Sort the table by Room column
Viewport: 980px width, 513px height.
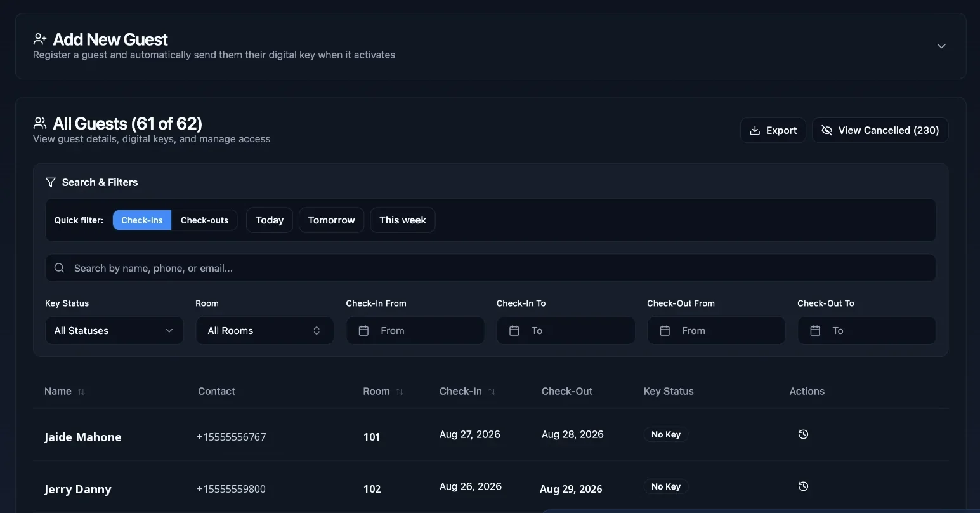383,391
